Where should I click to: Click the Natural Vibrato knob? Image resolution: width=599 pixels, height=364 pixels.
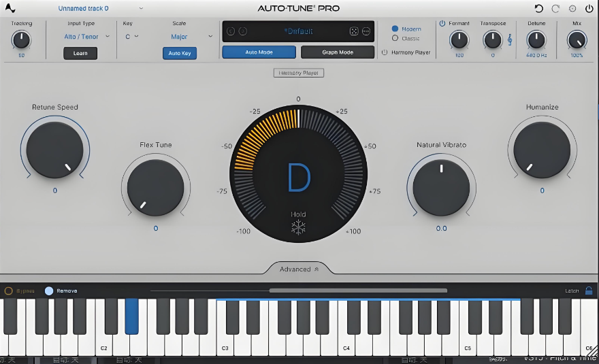(441, 188)
